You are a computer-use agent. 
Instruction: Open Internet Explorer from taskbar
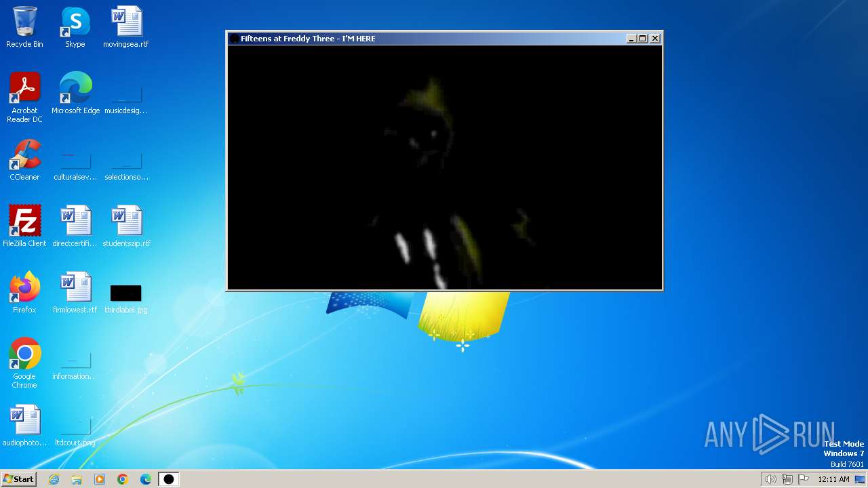(x=54, y=479)
